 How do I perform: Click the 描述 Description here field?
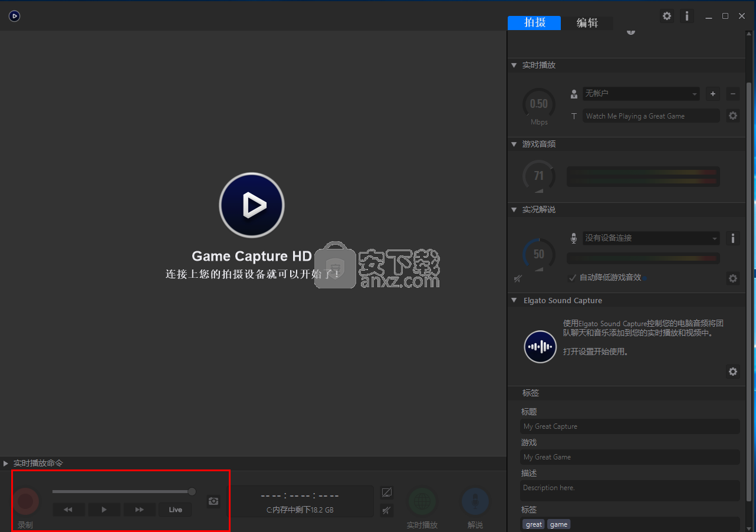630,491
